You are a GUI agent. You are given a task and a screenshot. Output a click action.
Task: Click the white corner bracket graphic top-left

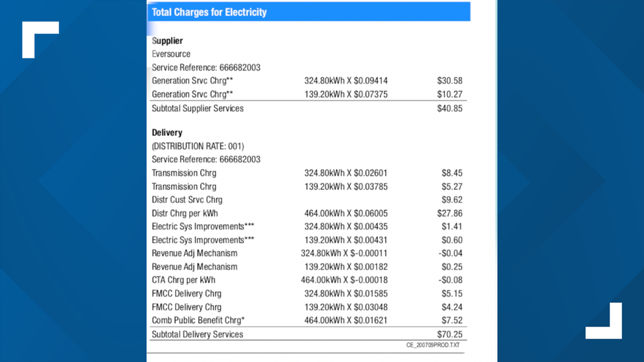click(40, 40)
